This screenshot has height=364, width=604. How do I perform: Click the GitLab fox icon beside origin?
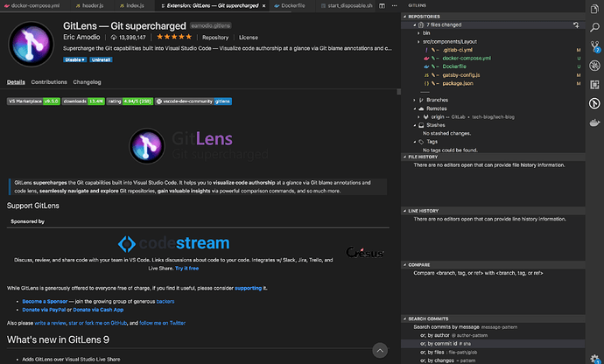425,116
